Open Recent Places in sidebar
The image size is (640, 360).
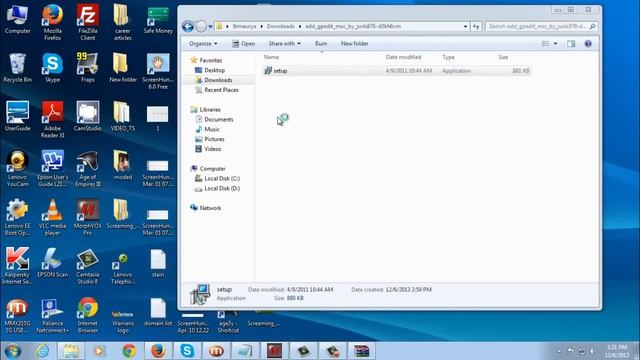coord(221,90)
